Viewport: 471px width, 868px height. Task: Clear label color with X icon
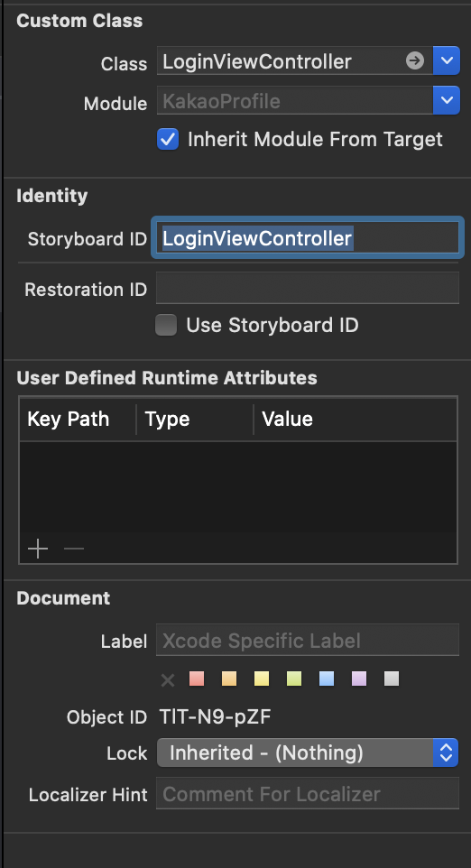pyautogui.click(x=168, y=679)
